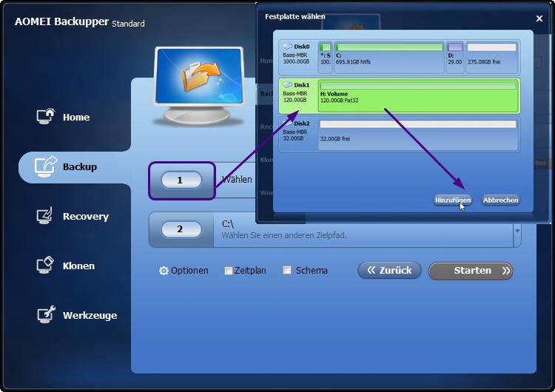The image size is (555, 392).
Task: Expand the destination path dropdown arrow
Action: pyautogui.click(x=517, y=231)
